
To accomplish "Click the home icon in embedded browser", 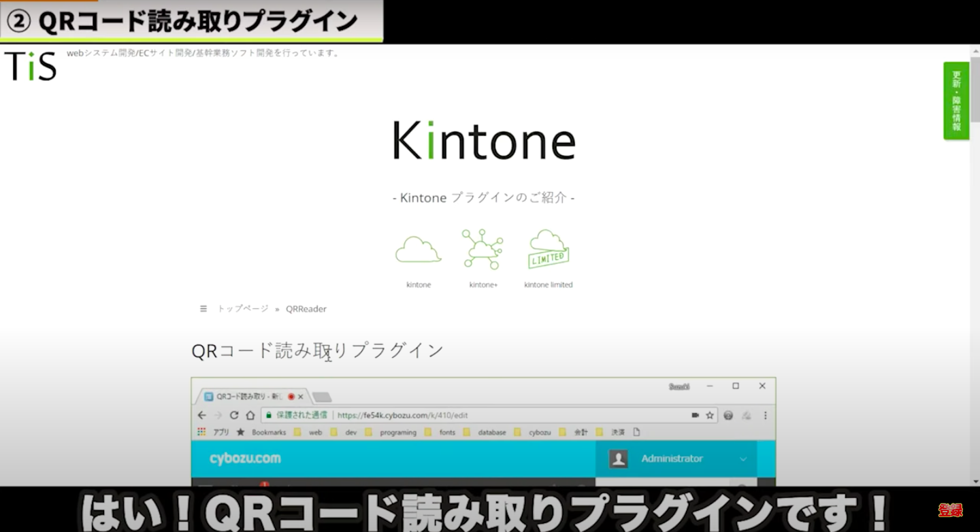I will [x=250, y=415].
